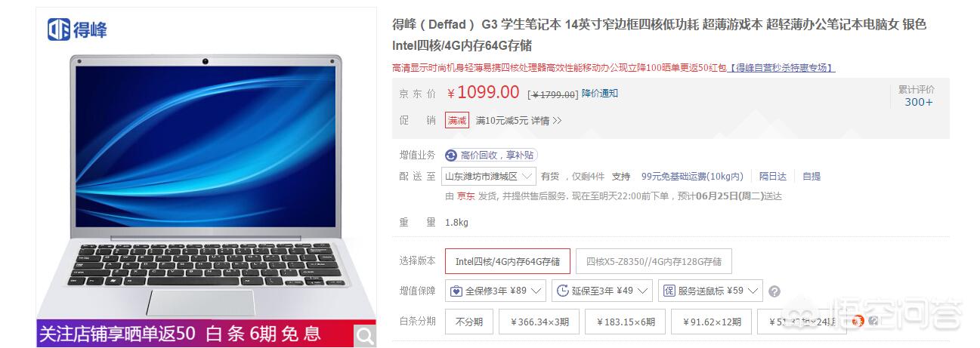Choose the 不分期 installment option

click(x=468, y=322)
